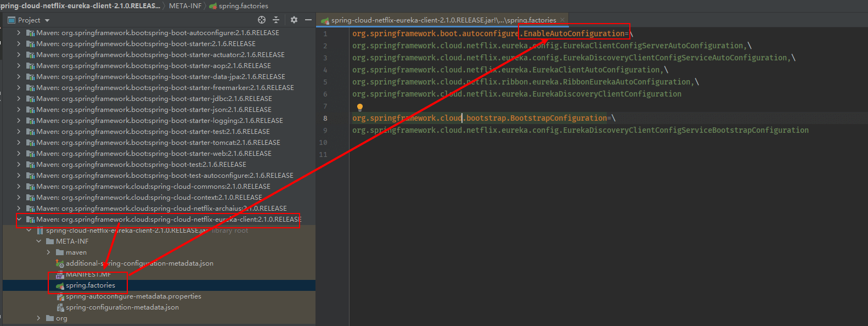Expand spring-cloud-commons:2.1.0.RELEASE library node

tap(19, 186)
